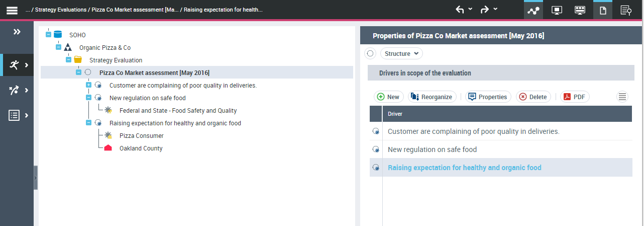Click the redo forward arrow

[485, 10]
